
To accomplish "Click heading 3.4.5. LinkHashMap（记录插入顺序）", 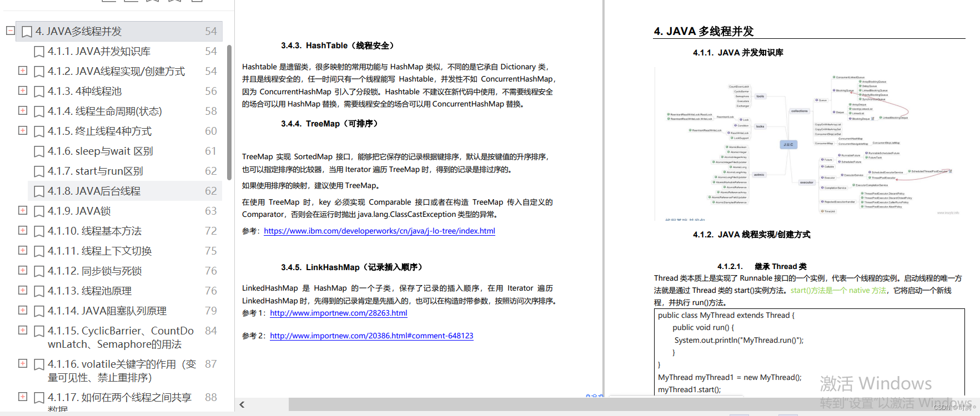I will (x=354, y=267).
